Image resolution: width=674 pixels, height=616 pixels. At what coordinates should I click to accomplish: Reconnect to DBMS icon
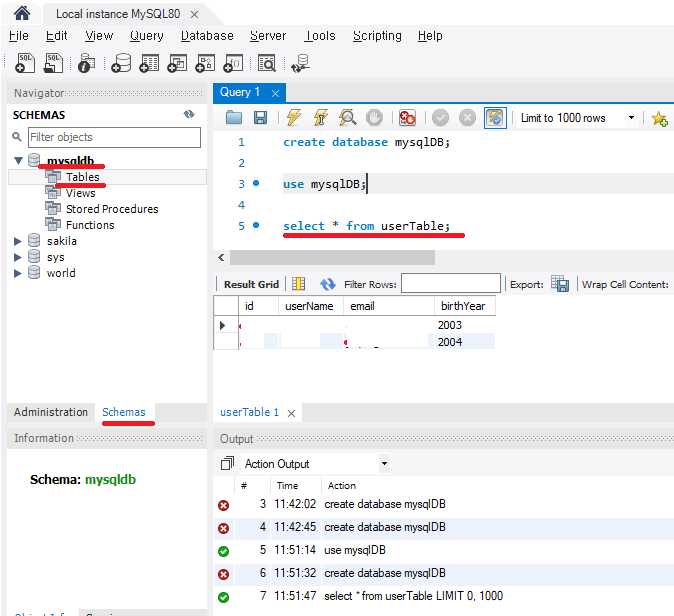click(x=300, y=63)
